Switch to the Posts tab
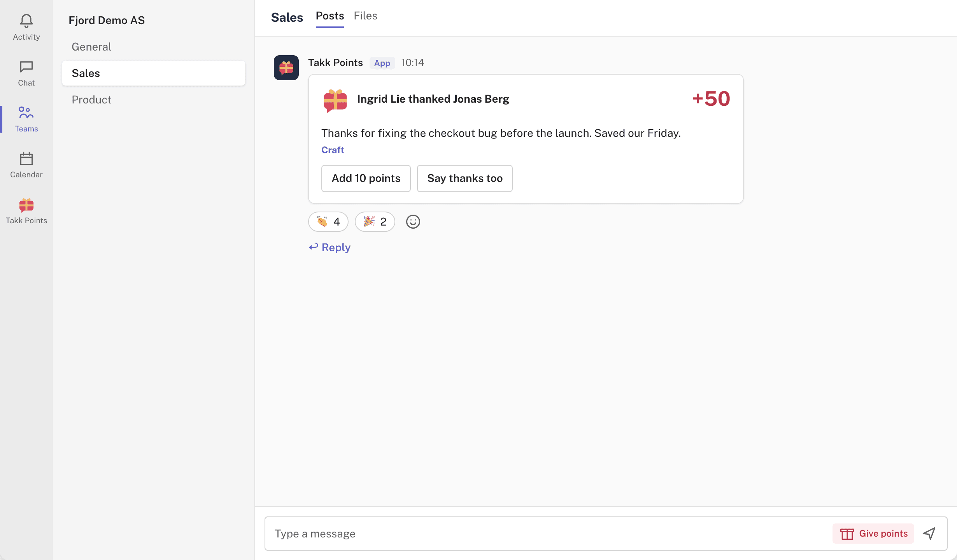 (330, 16)
